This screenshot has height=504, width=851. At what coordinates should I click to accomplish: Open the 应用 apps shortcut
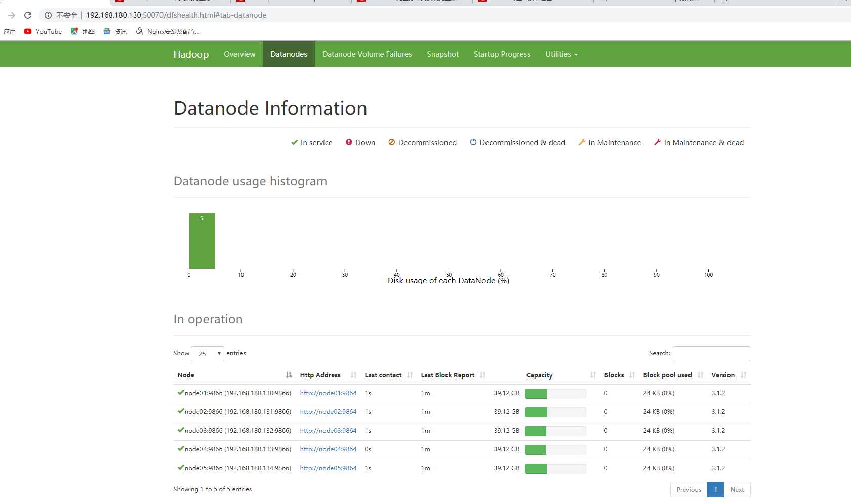(10, 31)
